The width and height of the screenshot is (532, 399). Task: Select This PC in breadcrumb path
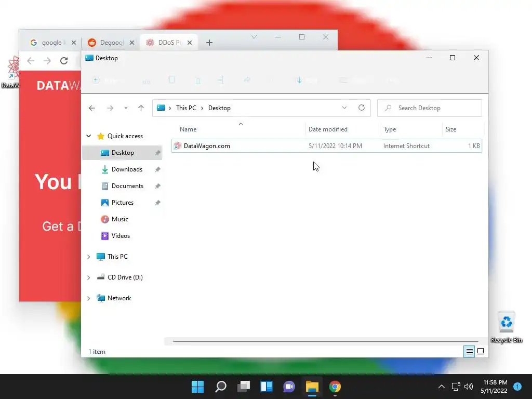coord(186,108)
